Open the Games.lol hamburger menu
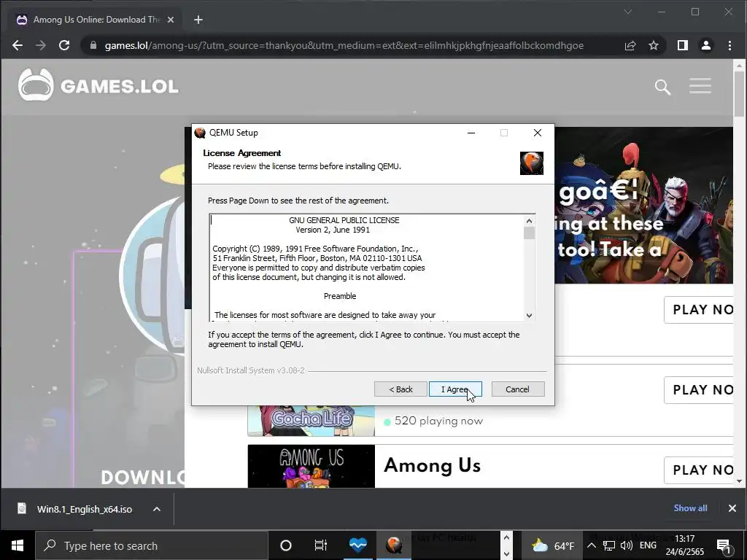 700,86
